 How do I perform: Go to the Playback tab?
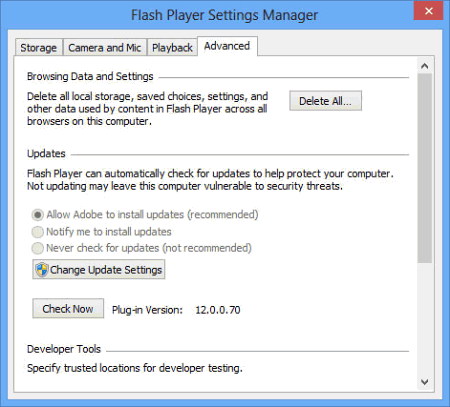coord(172,48)
